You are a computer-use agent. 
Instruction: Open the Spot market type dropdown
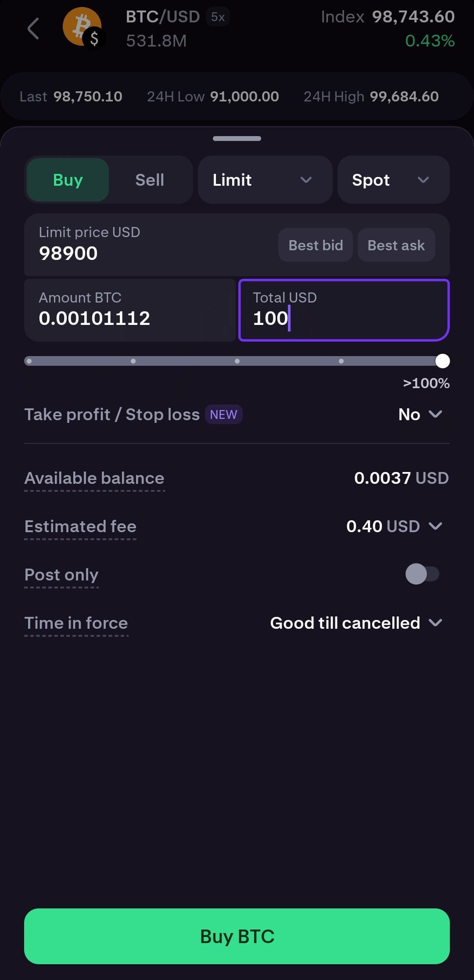pyautogui.click(x=393, y=180)
